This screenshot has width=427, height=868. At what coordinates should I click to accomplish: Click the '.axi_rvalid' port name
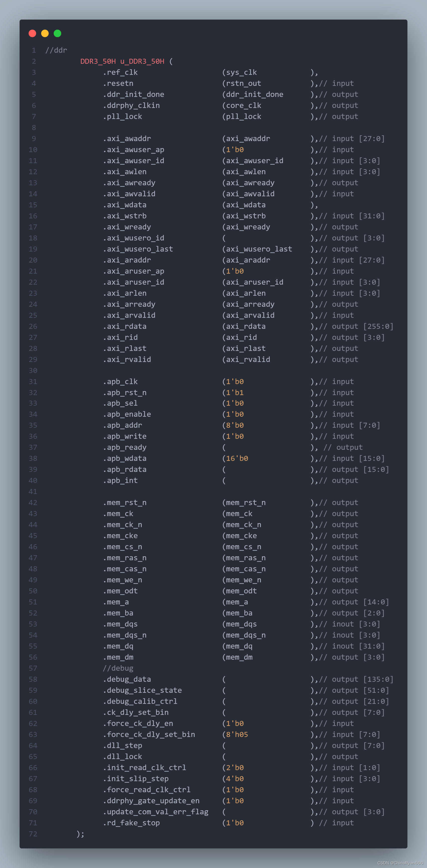[127, 360]
